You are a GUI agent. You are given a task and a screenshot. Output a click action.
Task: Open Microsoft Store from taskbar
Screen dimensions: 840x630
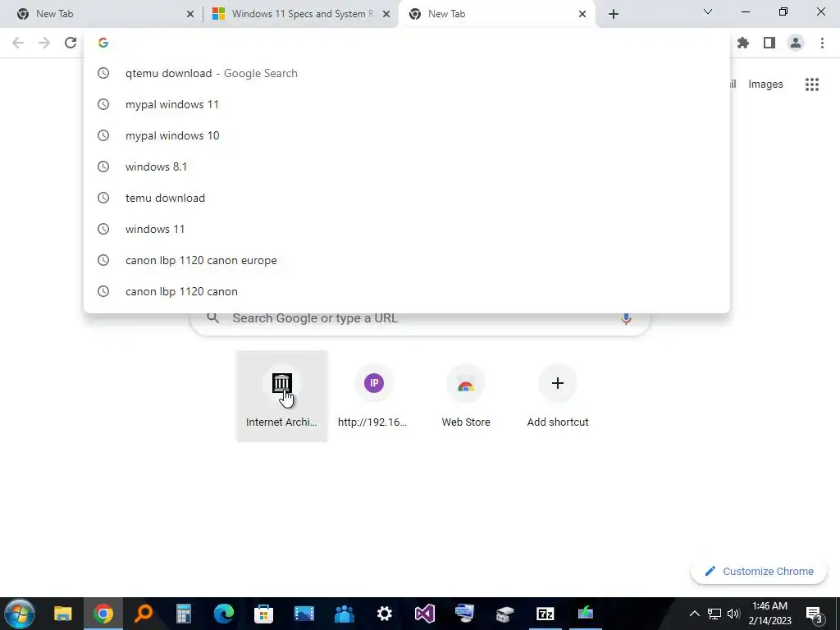[x=263, y=614]
